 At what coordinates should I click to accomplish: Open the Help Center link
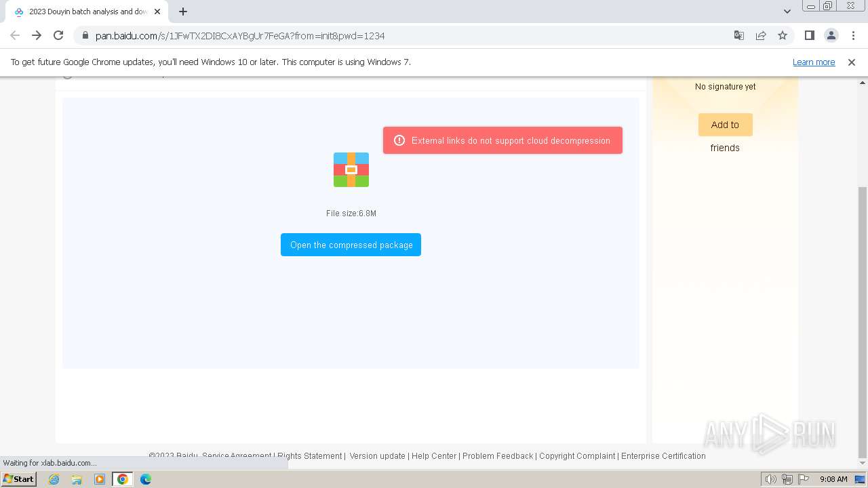point(434,456)
